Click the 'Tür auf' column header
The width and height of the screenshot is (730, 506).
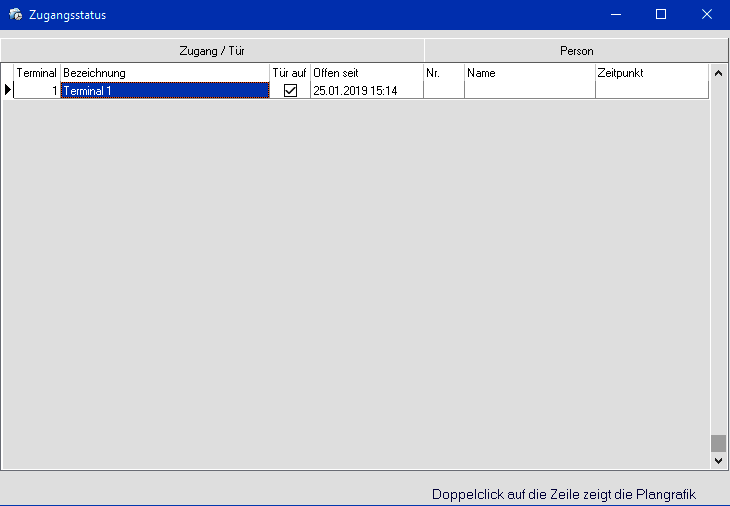[x=290, y=73]
